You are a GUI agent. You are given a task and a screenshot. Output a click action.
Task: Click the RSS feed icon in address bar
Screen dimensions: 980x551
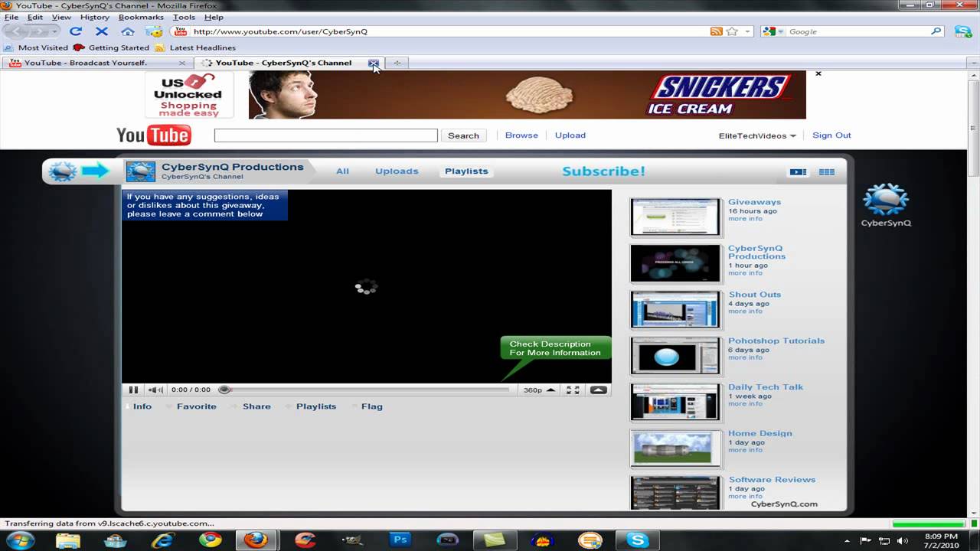click(716, 31)
